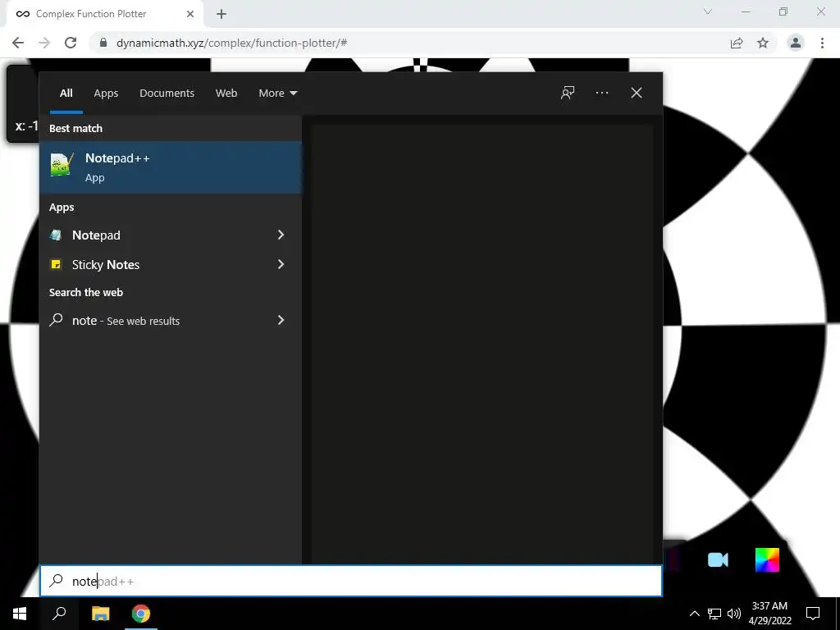View site information lock icon
Screen dimensions: 840x630
[x=103, y=43]
